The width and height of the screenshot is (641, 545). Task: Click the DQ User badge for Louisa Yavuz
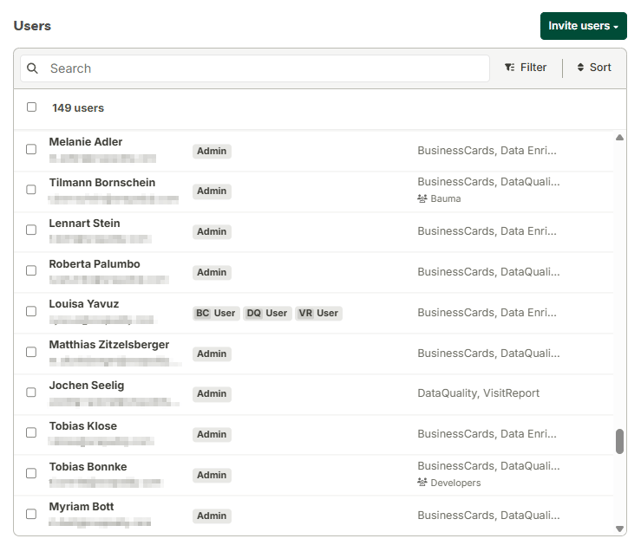[267, 313]
